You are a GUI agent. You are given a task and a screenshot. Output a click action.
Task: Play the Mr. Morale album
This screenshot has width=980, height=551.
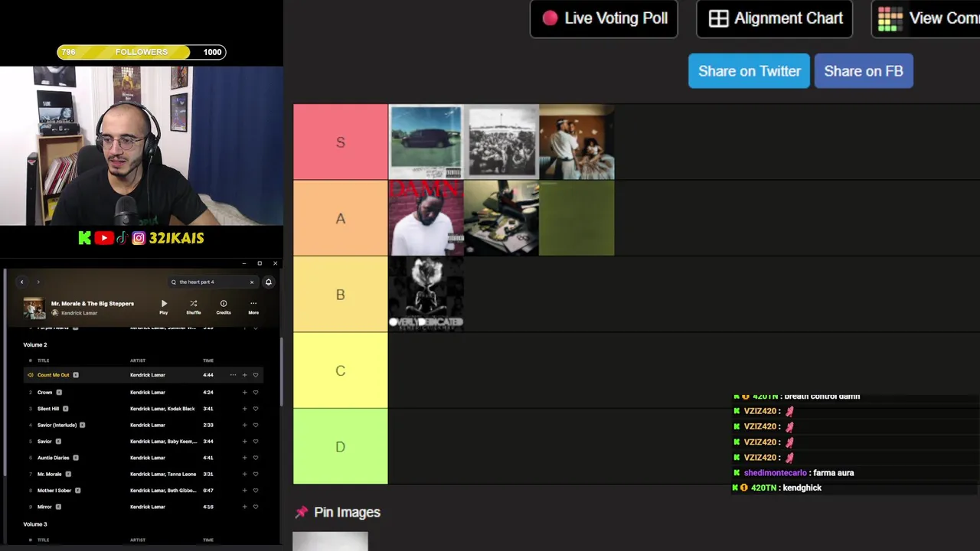click(x=163, y=307)
